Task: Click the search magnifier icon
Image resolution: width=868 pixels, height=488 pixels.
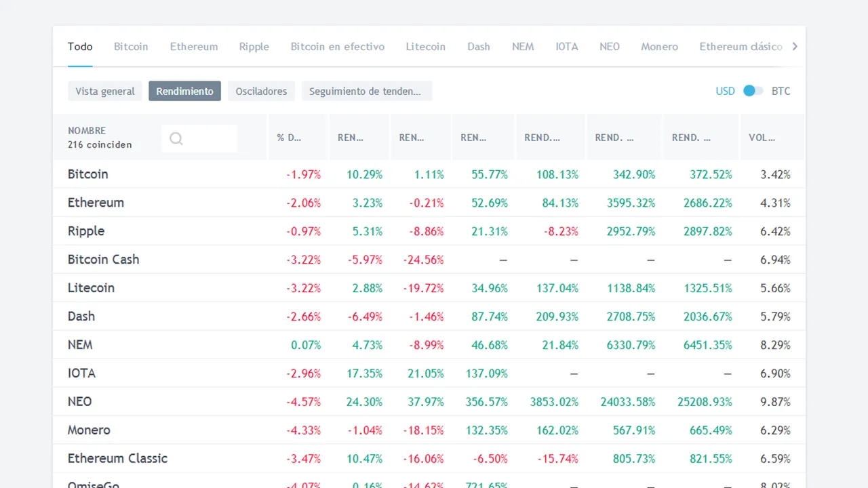Action: [176, 138]
